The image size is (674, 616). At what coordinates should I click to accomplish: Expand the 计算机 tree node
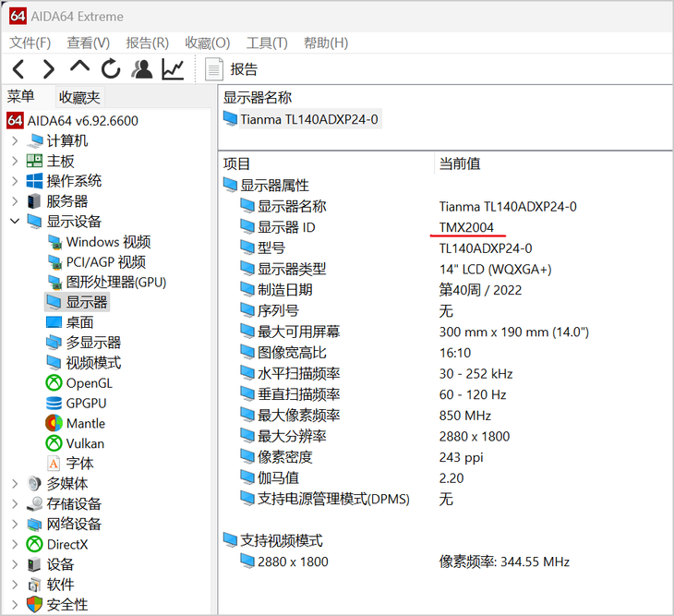coord(15,140)
